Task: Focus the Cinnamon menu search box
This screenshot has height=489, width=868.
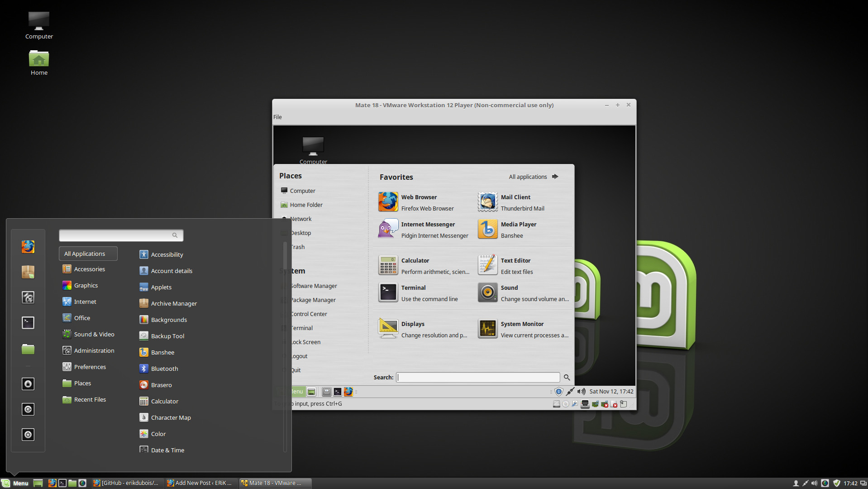Action: pos(121,235)
